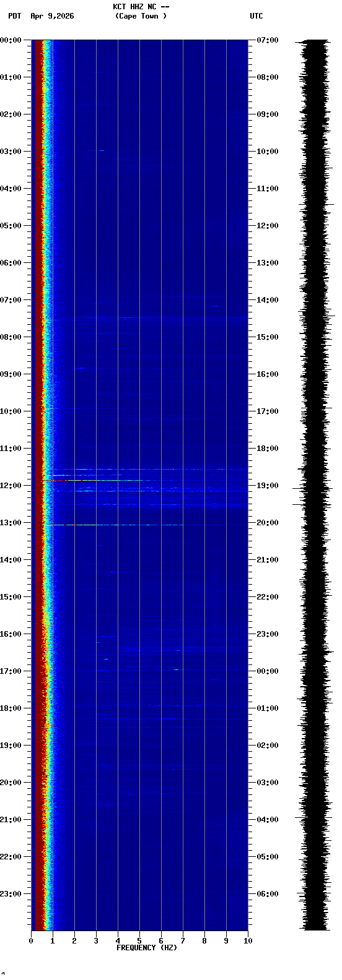Click the '06:00' UTC time label
Image resolution: width=342 pixels, height=980 pixels.
(x=268, y=894)
